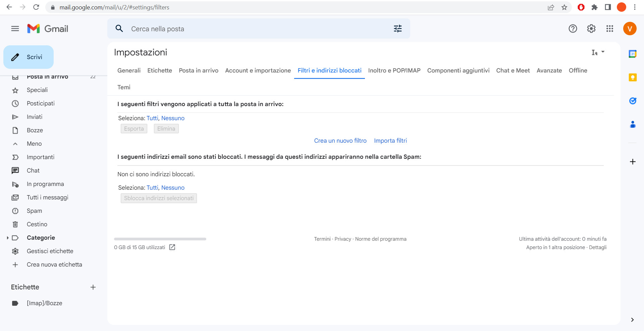Click the profile avatar icon
The image size is (644, 331).
coord(630,29)
